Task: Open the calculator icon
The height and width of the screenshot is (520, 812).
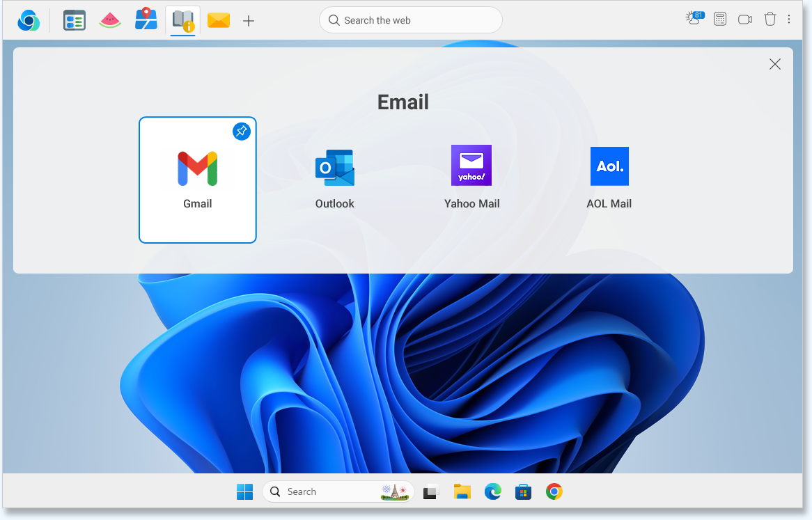Action: point(720,19)
